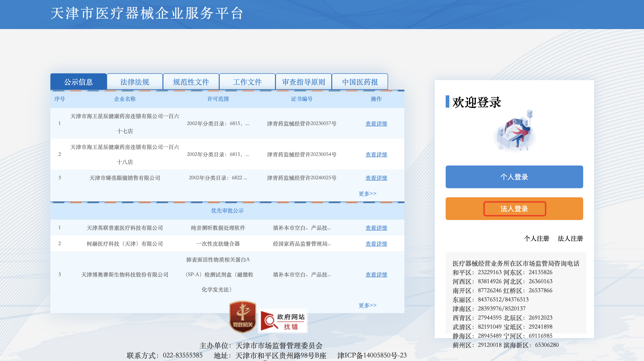Open the 审查指导原则 tab

coord(303,82)
